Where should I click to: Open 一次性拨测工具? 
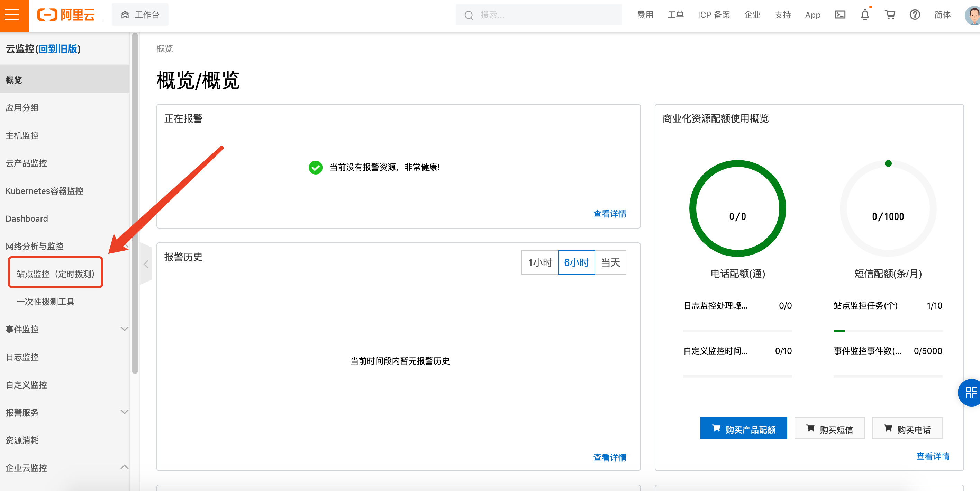point(46,302)
